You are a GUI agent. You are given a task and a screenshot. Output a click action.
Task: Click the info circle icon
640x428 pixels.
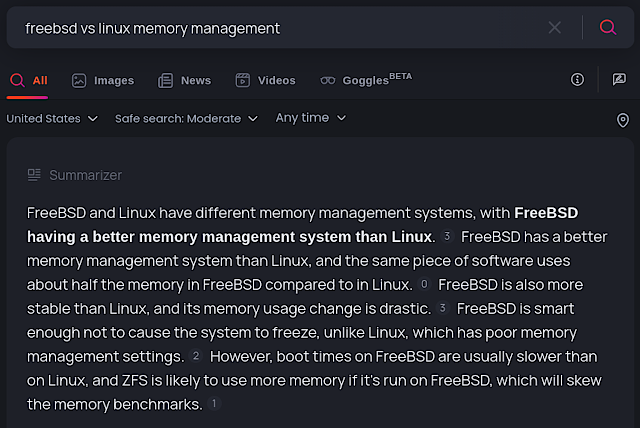coord(577,80)
